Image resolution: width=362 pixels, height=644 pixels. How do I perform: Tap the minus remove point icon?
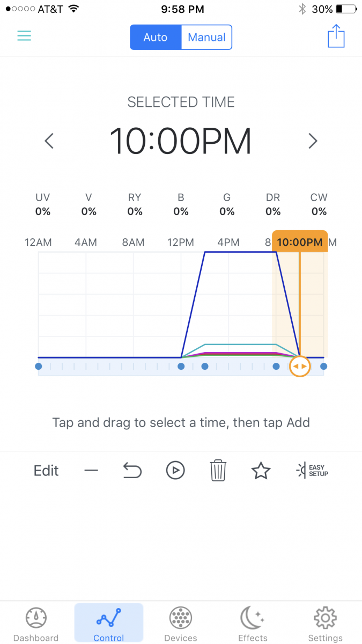[x=91, y=471]
